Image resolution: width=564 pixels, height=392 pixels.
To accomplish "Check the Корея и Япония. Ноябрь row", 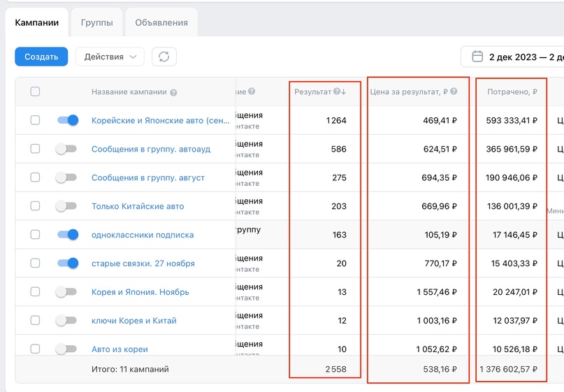I will (35, 291).
